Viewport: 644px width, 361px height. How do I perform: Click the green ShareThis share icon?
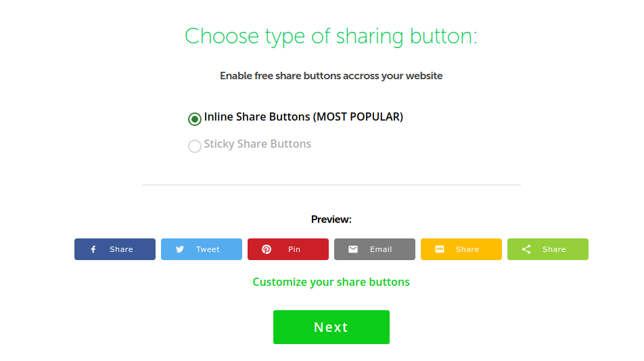[526, 249]
